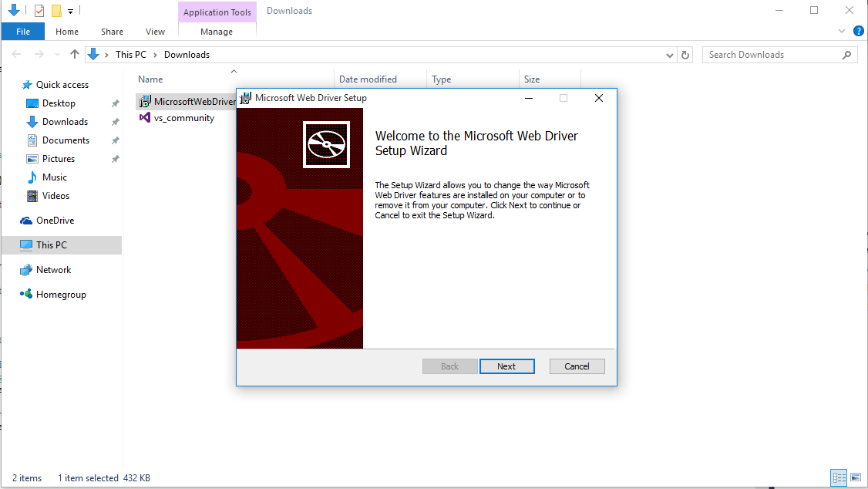
Task: Open the File ribbon tab
Action: pyautogui.click(x=22, y=32)
